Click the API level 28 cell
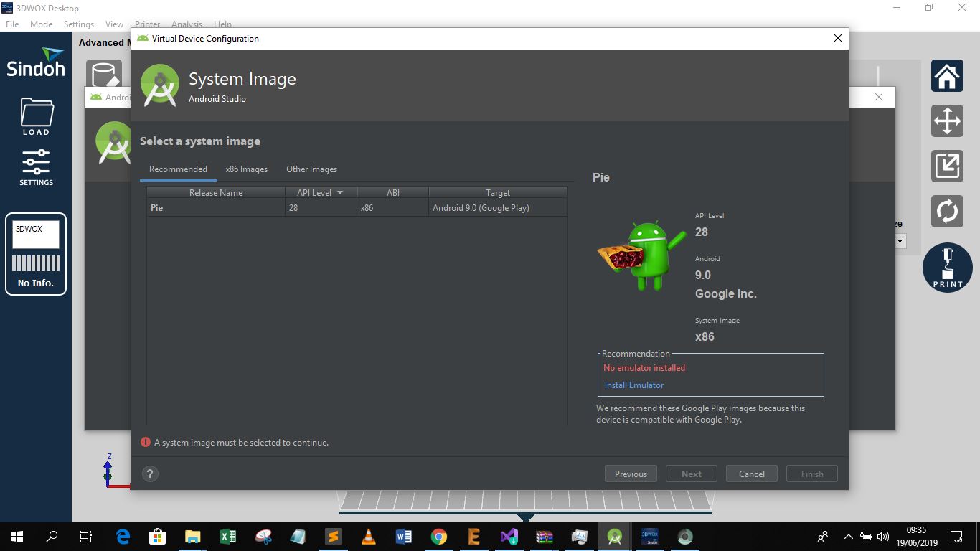 tap(321, 208)
